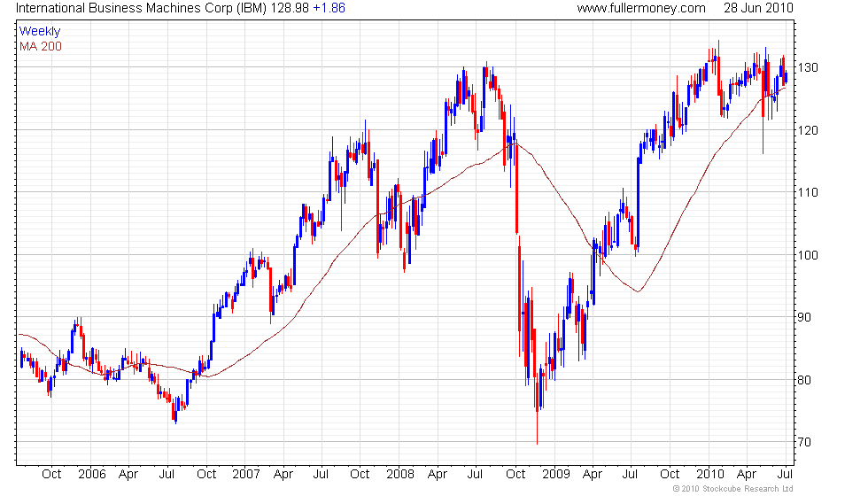This screenshot has height=496, width=868.
Task: Click the price change value +1.86
Action: click(x=329, y=8)
